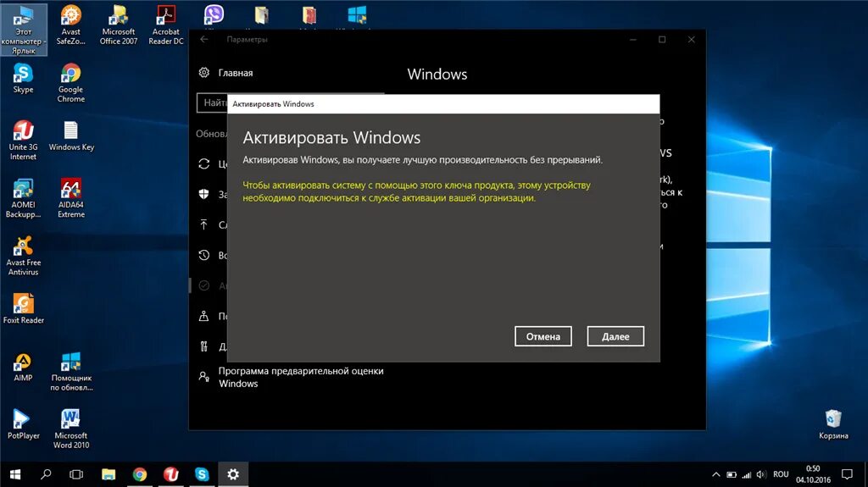Select Unite 3G Internet desktop icon
Screen dimensions: 868x487
[x=23, y=141]
